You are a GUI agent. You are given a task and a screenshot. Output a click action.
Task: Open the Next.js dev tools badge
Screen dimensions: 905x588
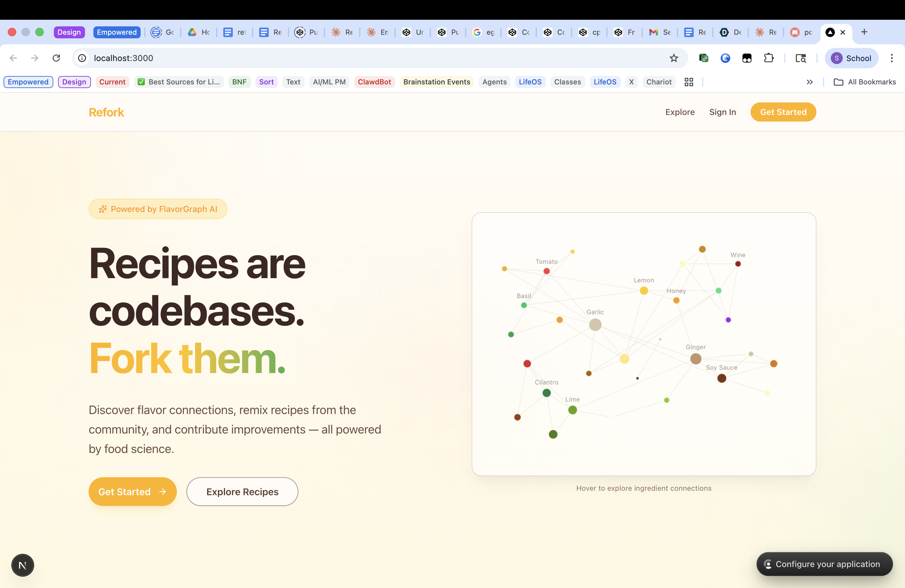point(22,565)
